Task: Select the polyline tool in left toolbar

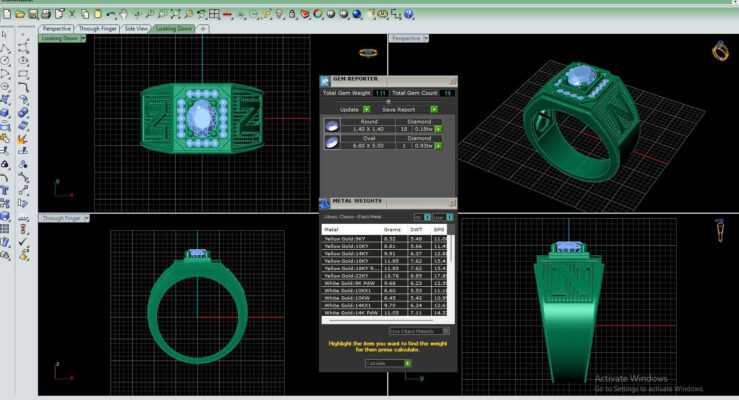Action: tap(5, 48)
